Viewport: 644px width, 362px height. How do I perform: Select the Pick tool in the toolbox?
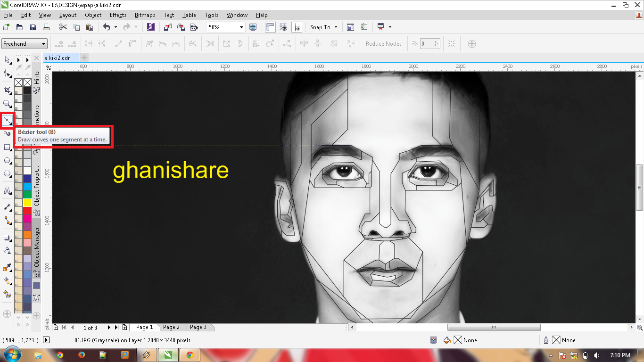7,59
